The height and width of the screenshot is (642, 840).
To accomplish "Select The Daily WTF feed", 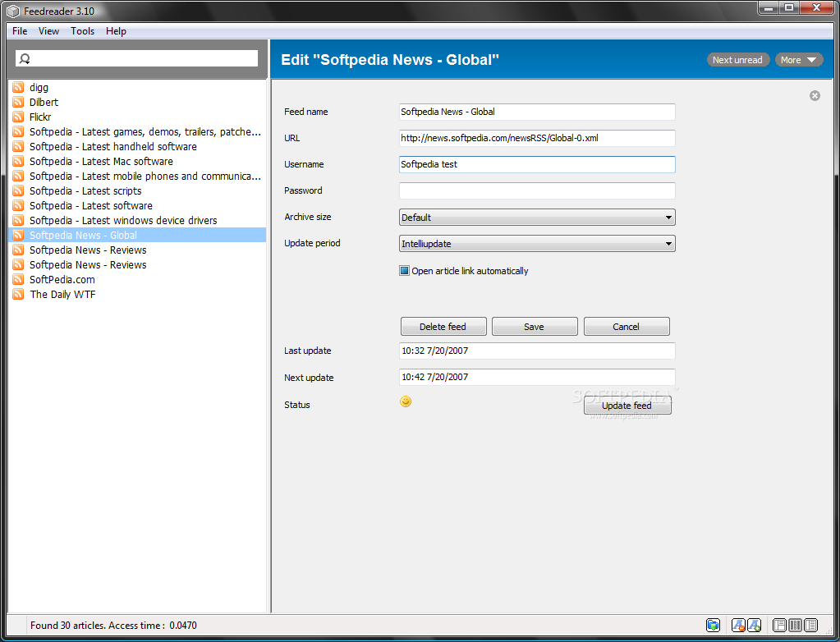I will [137, 294].
